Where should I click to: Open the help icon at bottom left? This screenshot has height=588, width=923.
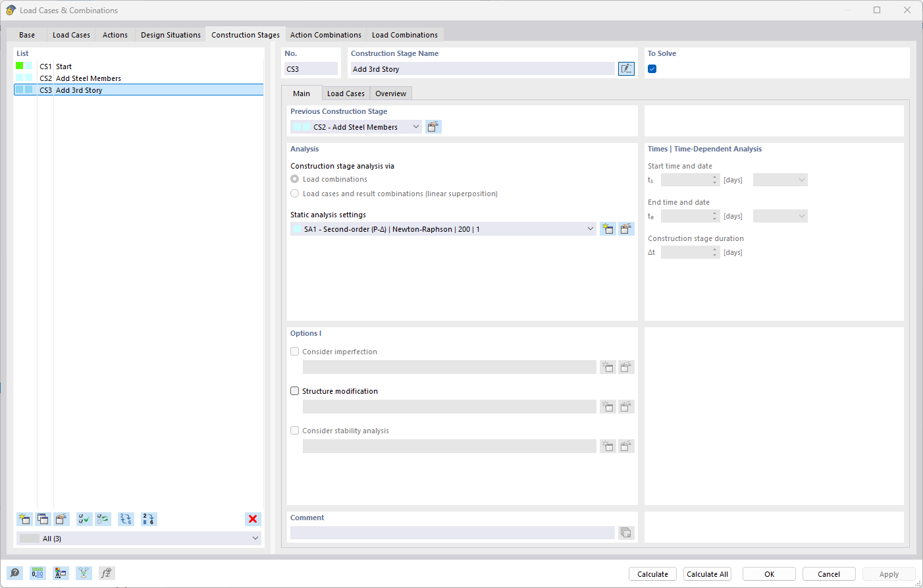15,573
